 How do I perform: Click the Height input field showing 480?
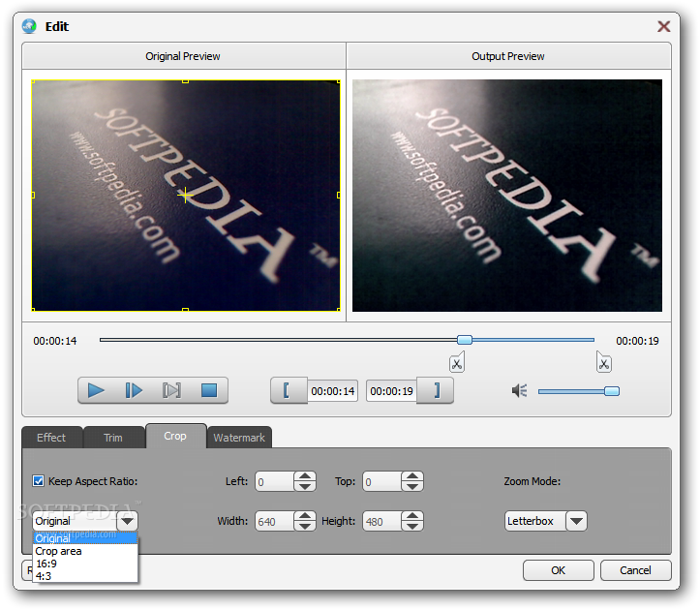coord(382,521)
